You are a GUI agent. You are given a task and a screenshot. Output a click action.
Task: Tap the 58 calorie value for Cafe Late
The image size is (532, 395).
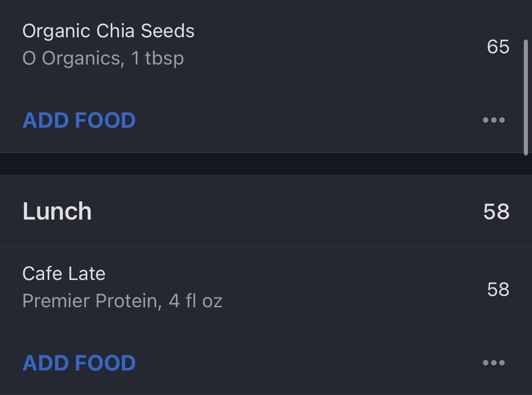point(498,290)
